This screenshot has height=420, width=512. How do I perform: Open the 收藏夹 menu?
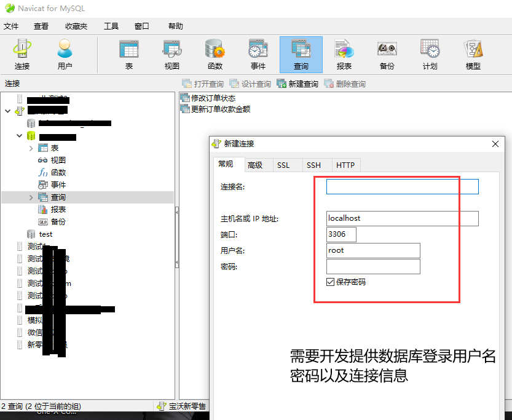coord(76,26)
